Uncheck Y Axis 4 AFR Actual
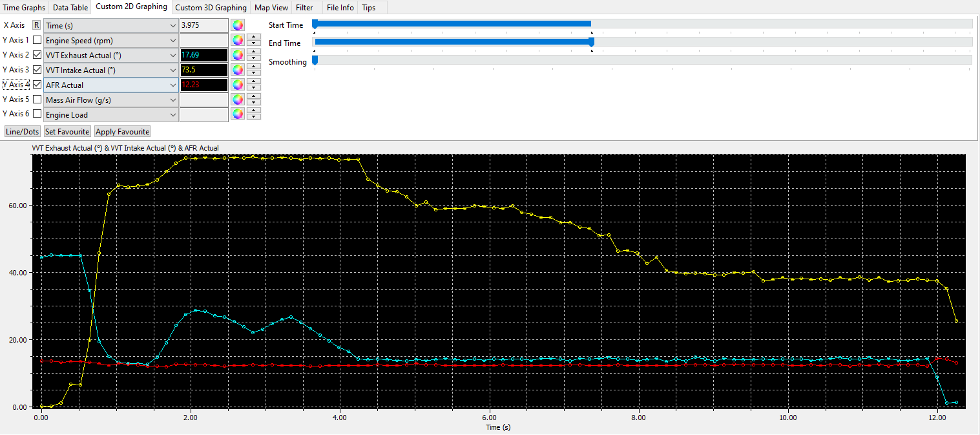The width and height of the screenshot is (980, 435). click(x=37, y=85)
